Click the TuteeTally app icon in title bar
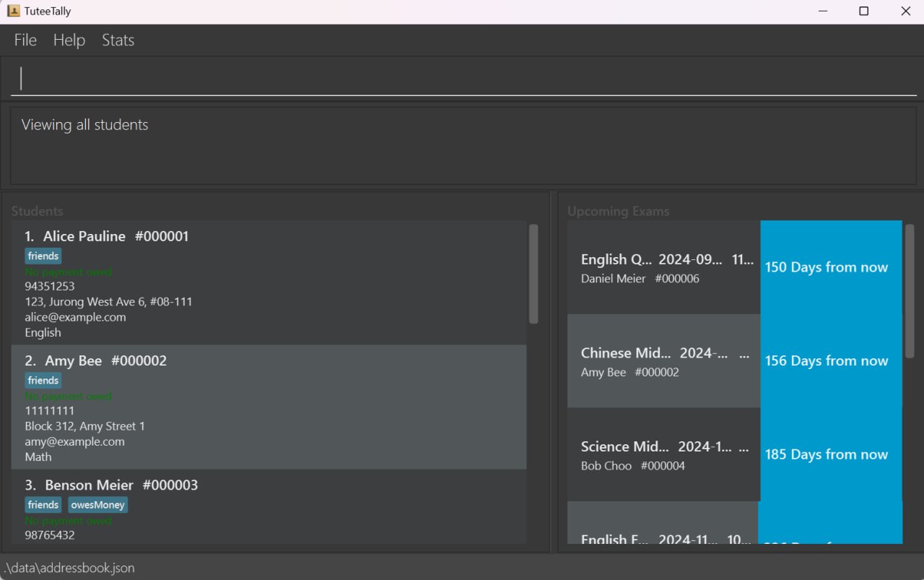This screenshot has height=580, width=924. pyautogui.click(x=13, y=11)
